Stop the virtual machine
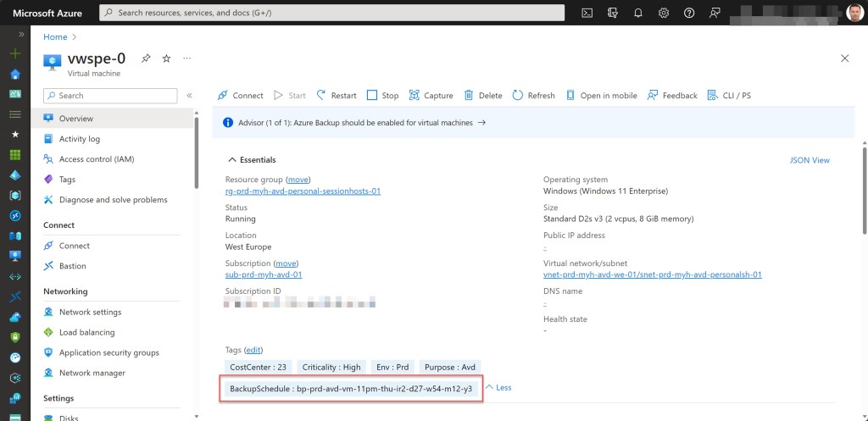 point(382,96)
